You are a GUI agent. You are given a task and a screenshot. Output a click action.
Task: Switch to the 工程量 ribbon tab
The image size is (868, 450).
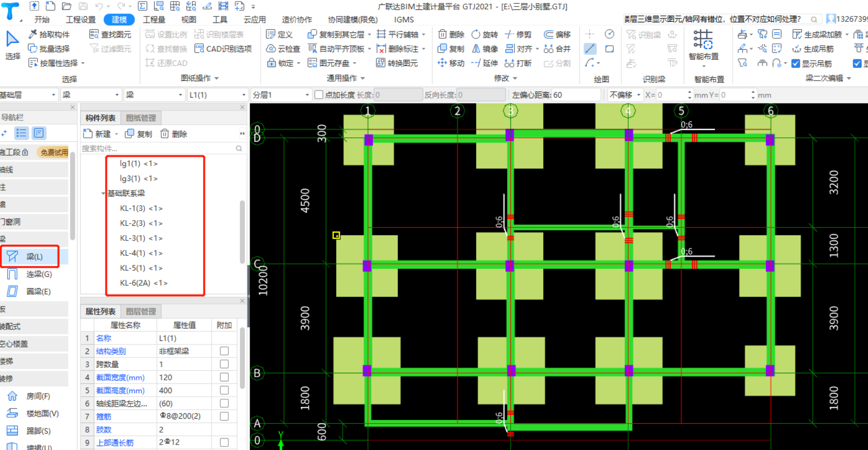(x=154, y=19)
